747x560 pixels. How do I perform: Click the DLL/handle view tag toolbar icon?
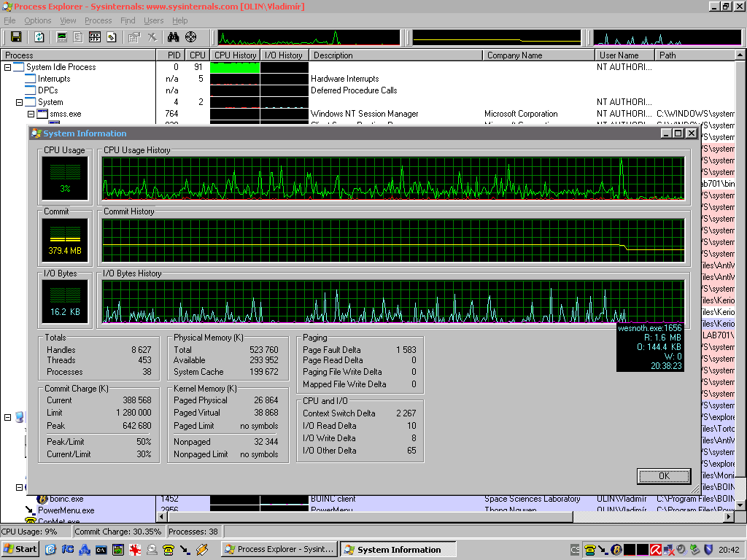[x=112, y=37]
